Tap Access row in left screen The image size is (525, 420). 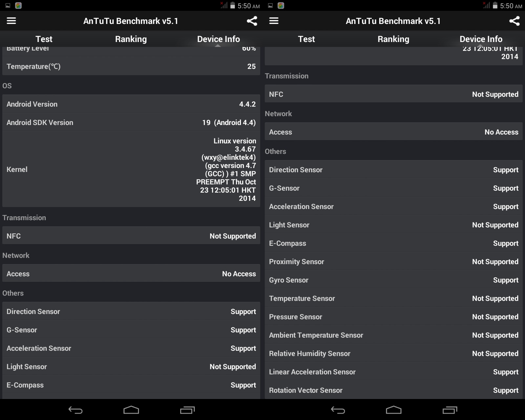(131, 274)
